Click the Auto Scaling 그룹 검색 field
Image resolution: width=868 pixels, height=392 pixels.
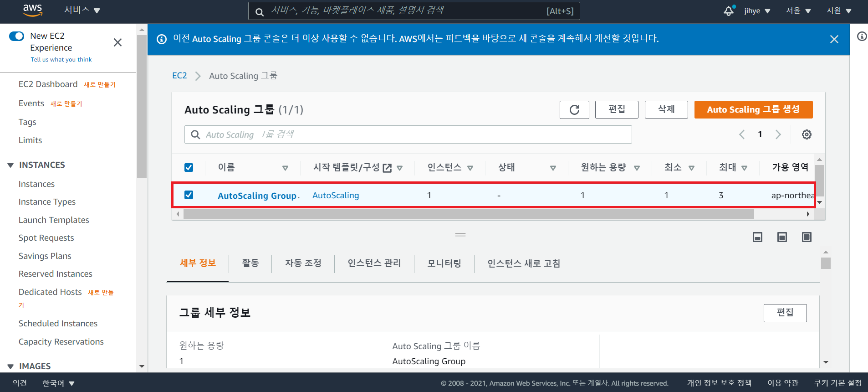click(408, 134)
